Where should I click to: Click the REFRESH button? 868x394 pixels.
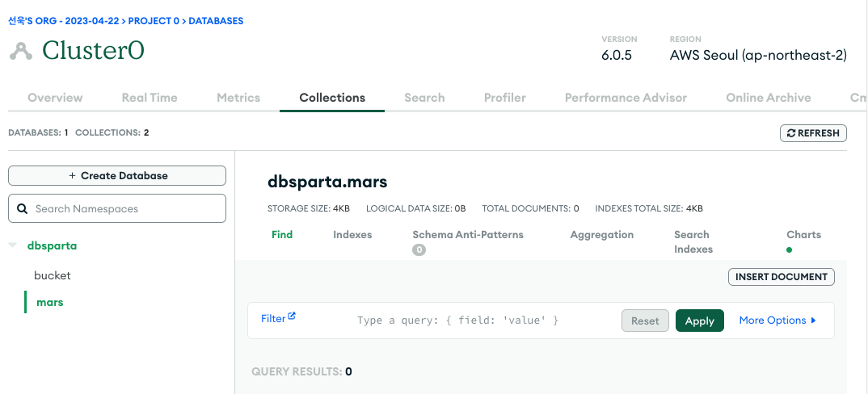tap(813, 133)
